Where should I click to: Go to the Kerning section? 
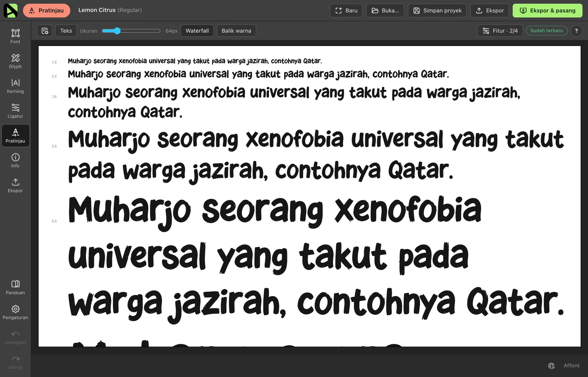[15, 86]
